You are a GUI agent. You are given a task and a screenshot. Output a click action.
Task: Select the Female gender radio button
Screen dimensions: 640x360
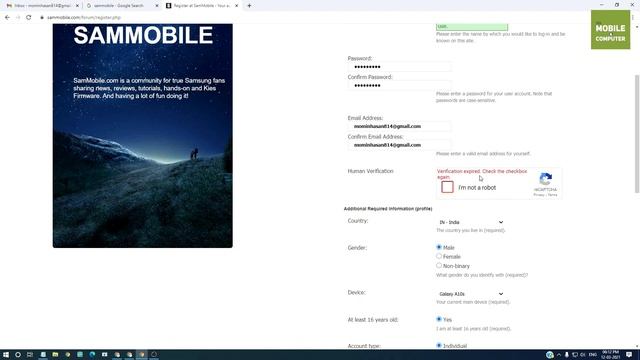439,256
